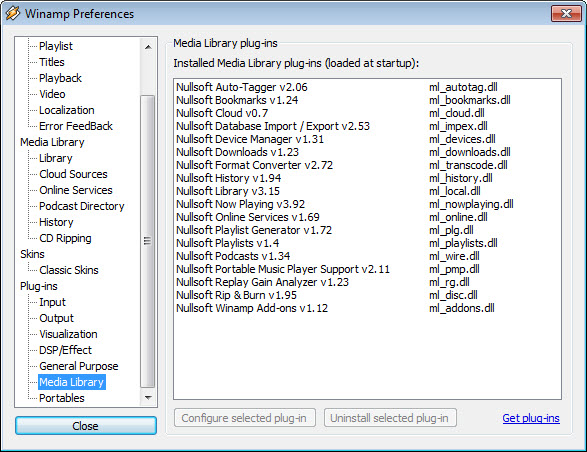
Task: Click the preferences tree scrollbar thumb
Action: (147, 242)
